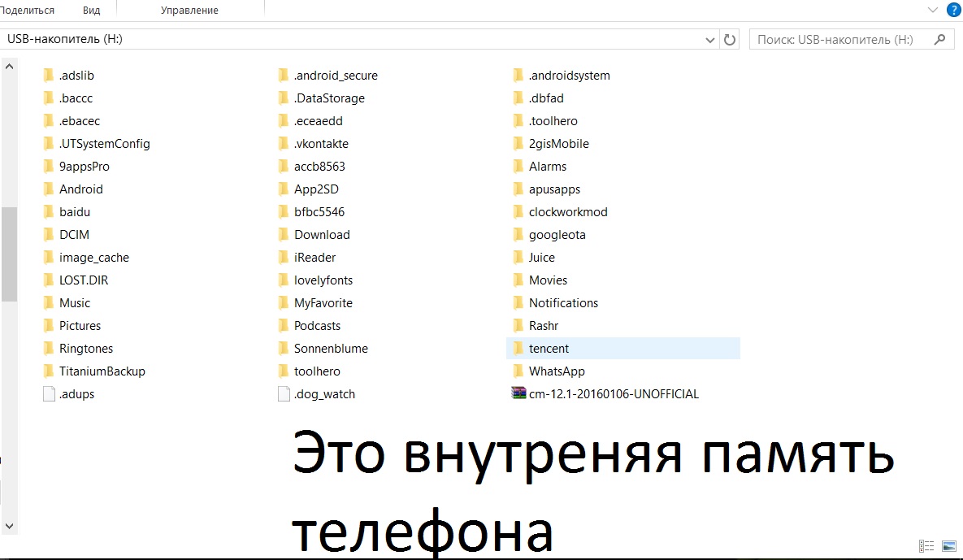This screenshot has height=560, width=963.
Task: Select the highlighted tencent folder
Action: pos(549,349)
